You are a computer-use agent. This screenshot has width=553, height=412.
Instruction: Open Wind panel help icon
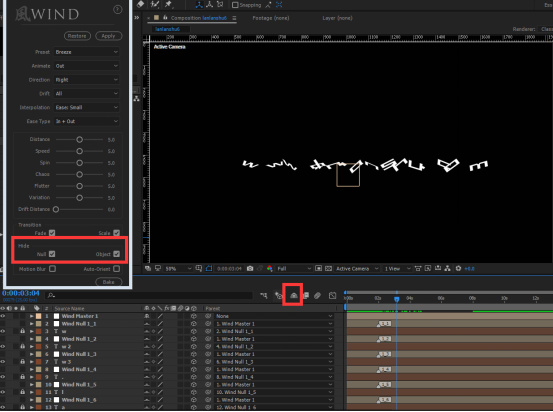(x=117, y=10)
